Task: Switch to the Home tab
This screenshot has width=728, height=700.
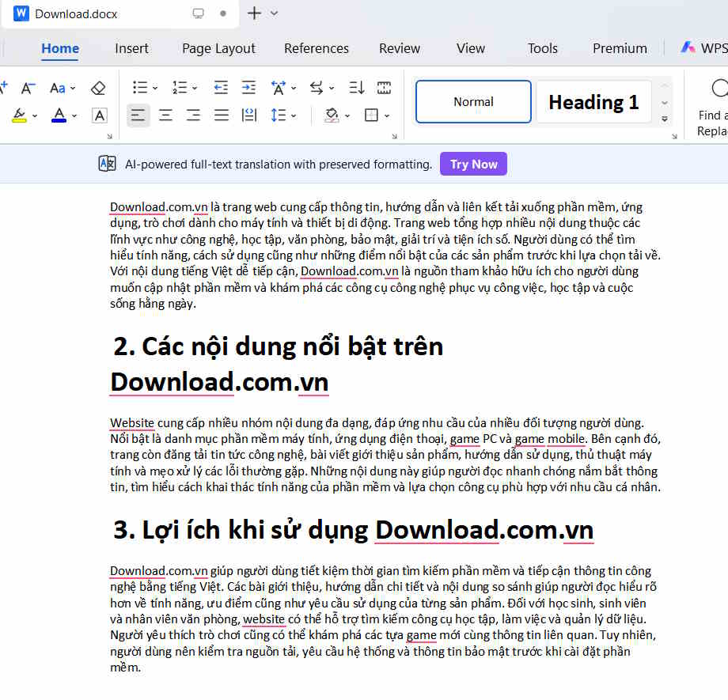Action: (x=60, y=48)
